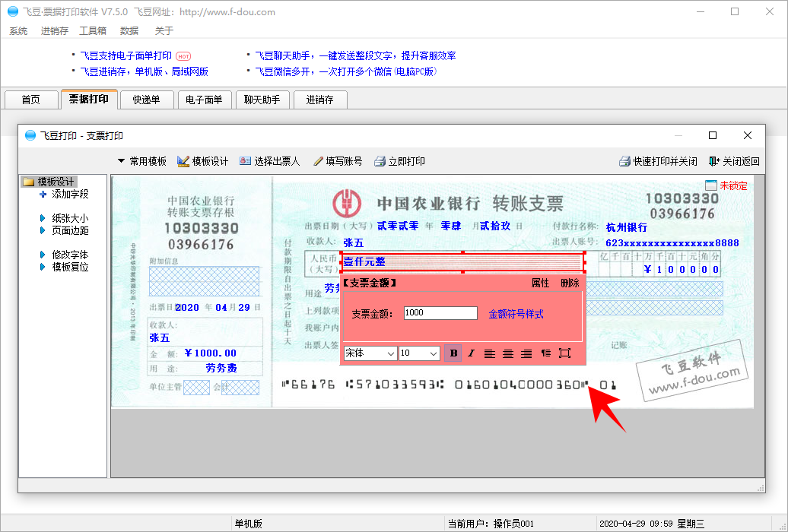Maximize the 飞豆打印 - 支票打印 window

coord(713,135)
